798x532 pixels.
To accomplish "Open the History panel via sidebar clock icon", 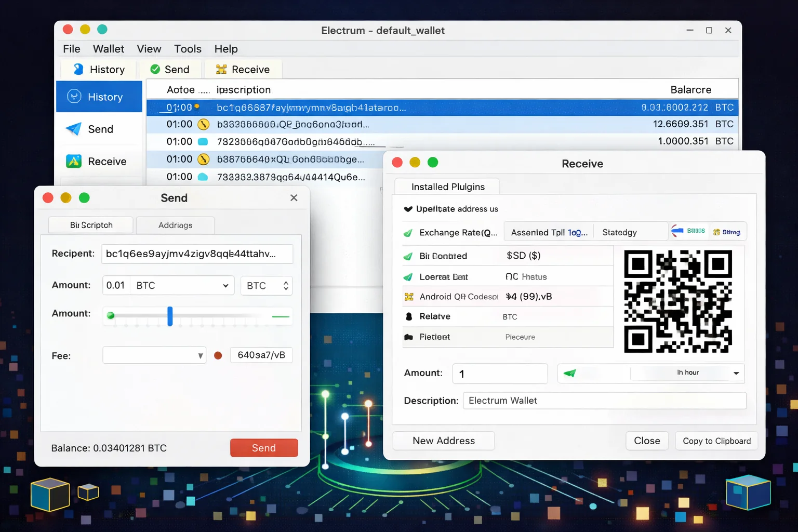I will (x=74, y=97).
